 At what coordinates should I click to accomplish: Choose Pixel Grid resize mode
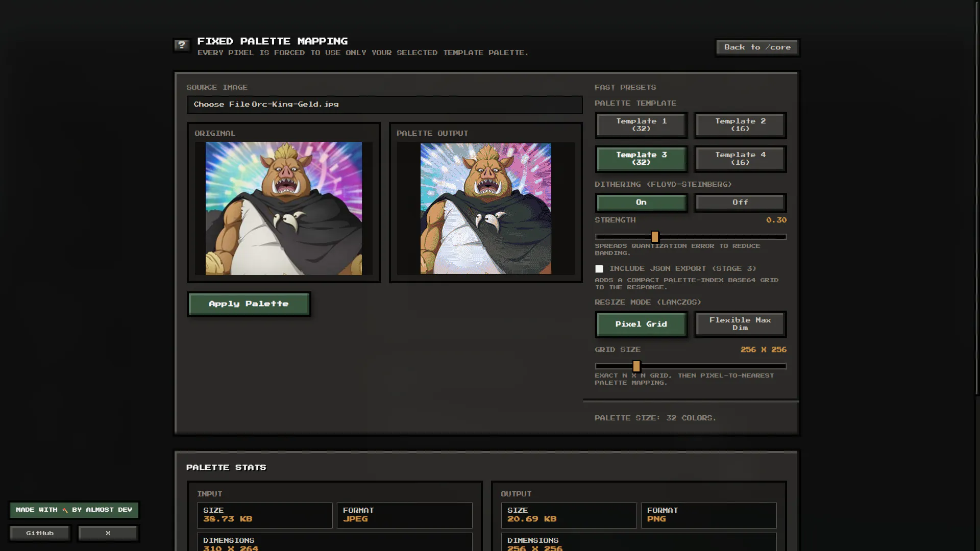(x=641, y=324)
